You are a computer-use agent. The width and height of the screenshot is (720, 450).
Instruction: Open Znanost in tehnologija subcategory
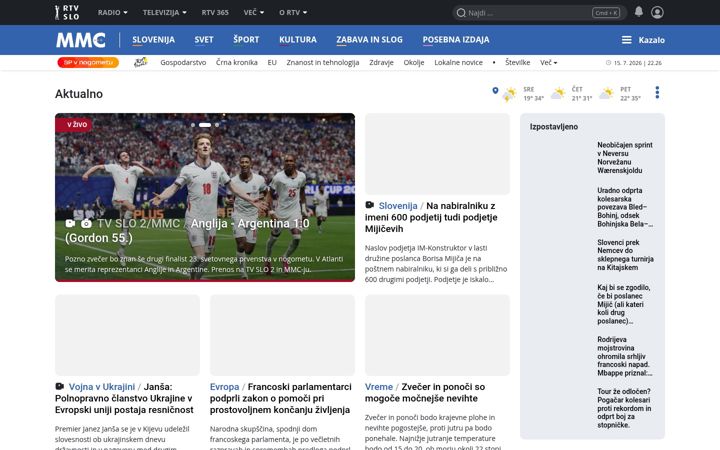pyautogui.click(x=323, y=62)
